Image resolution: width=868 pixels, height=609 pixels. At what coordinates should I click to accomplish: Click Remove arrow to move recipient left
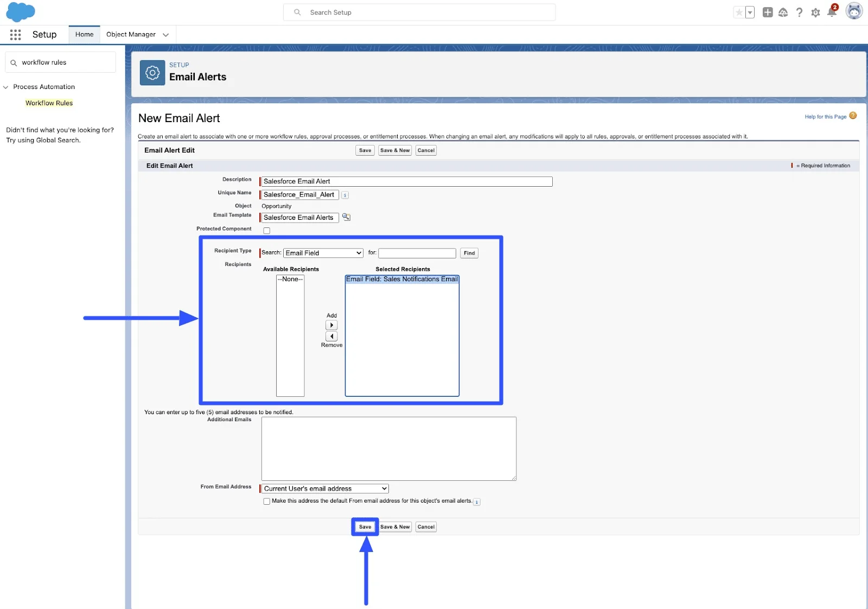point(331,337)
